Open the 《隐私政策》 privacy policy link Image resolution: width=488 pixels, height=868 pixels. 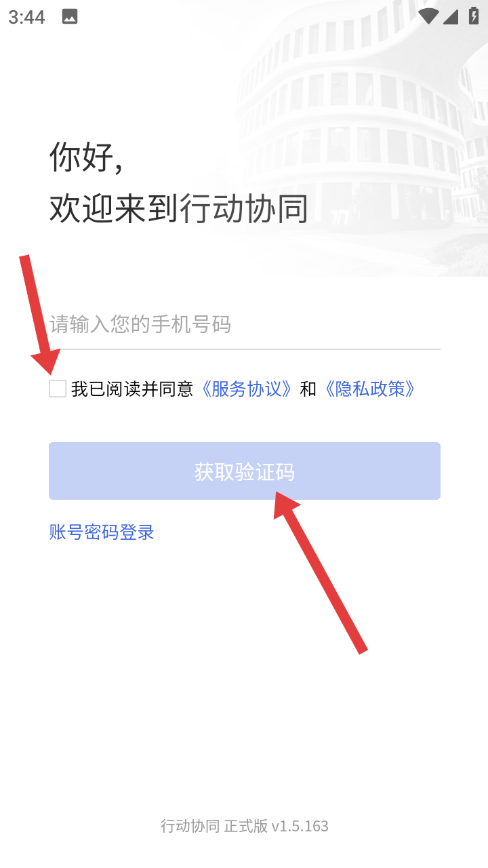click(369, 389)
